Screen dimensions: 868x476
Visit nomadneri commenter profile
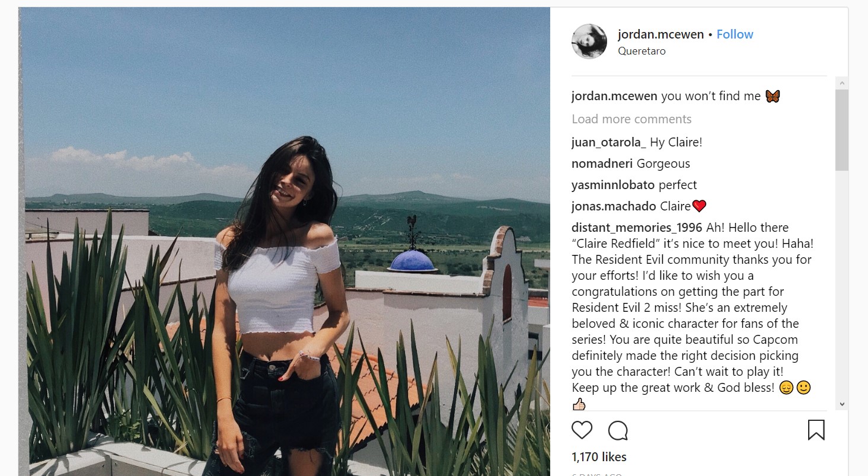(602, 164)
